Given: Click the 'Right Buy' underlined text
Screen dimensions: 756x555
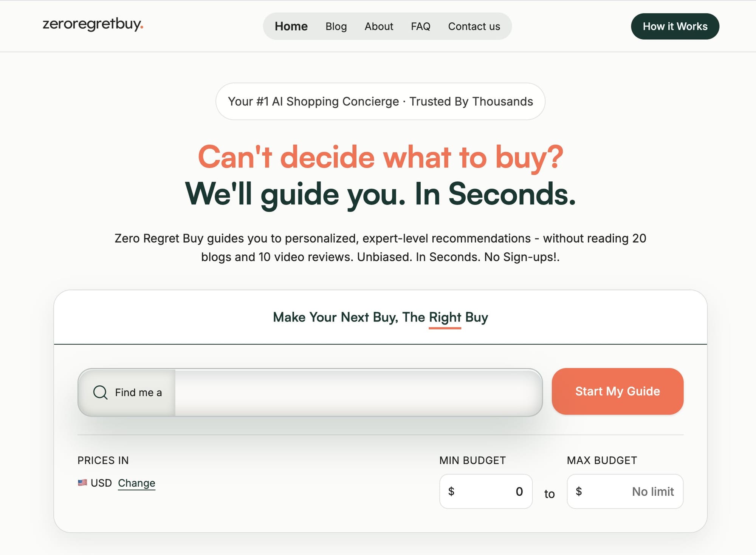Looking at the screenshot, I should (444, 317).
